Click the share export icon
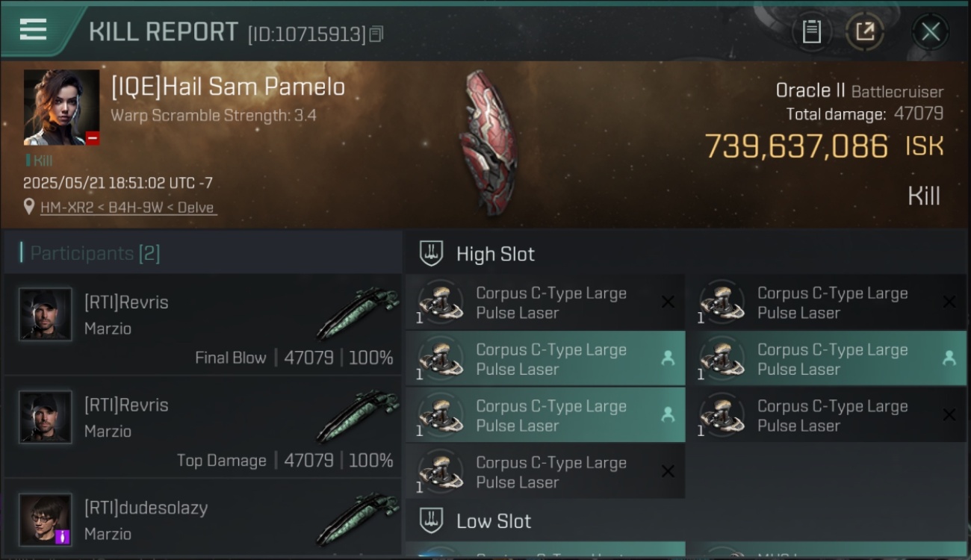Image resolution: width=971 pixels, height=560 pixels. 864,31
